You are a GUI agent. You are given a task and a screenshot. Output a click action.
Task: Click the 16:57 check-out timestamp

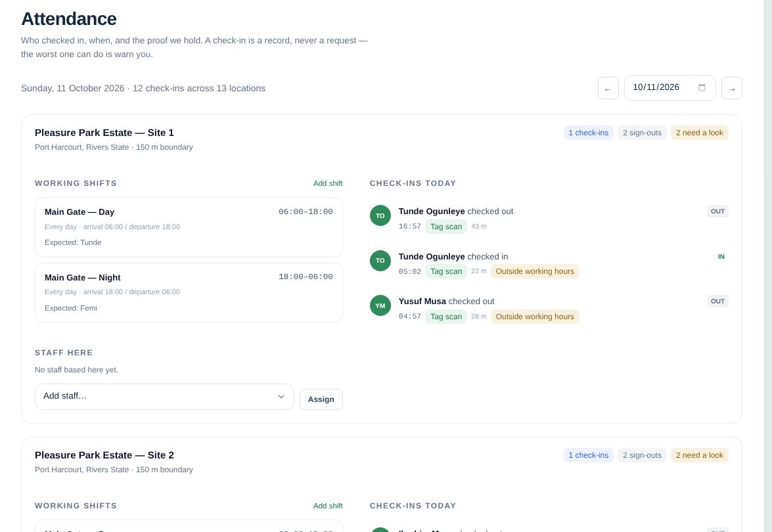[409, 227]
